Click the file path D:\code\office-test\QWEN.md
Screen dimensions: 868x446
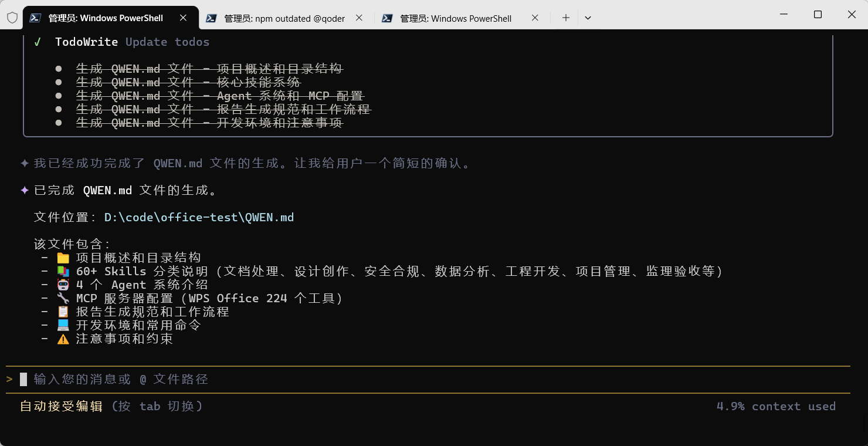(199, 217)
